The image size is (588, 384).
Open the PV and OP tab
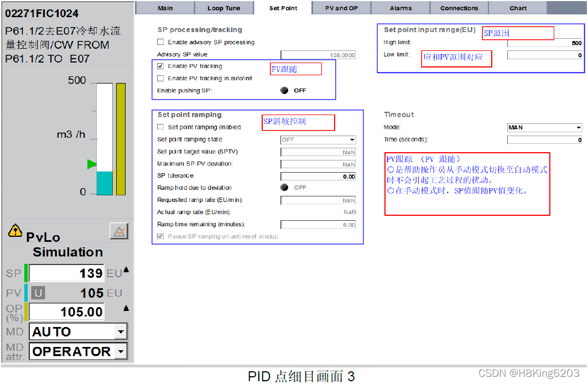coord(341,8)
